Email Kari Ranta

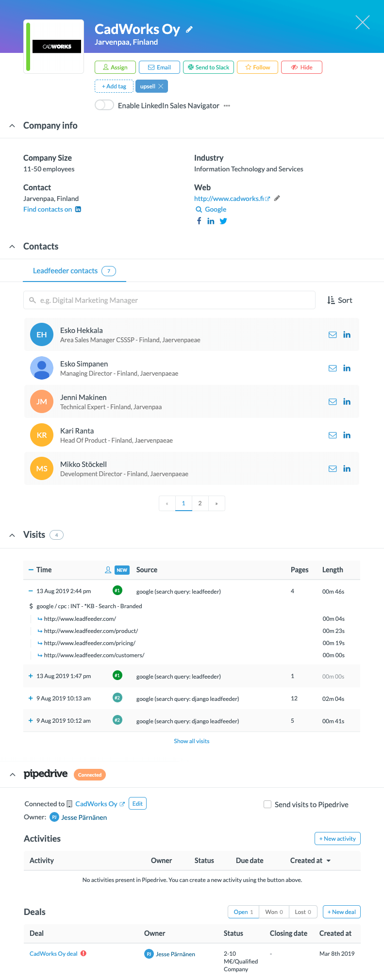point(333,435)
